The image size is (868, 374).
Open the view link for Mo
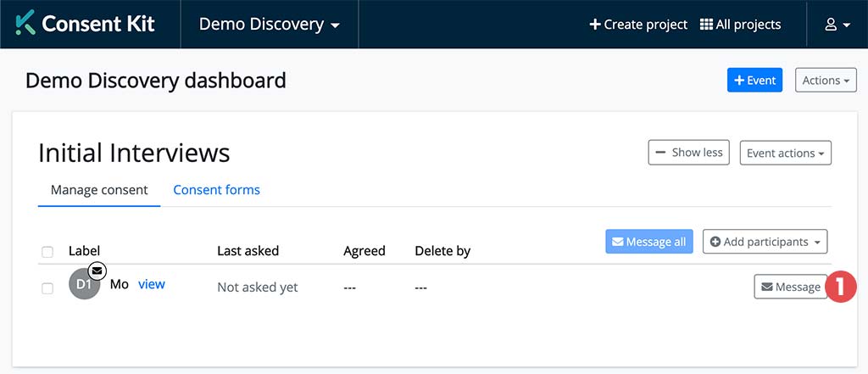tap(151, 284)
